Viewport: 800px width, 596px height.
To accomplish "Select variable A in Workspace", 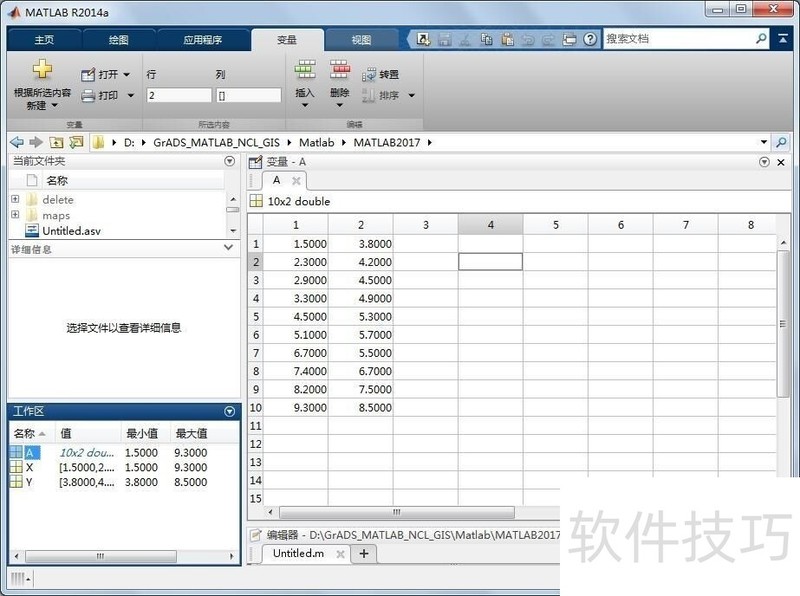I will pos(30,453).
